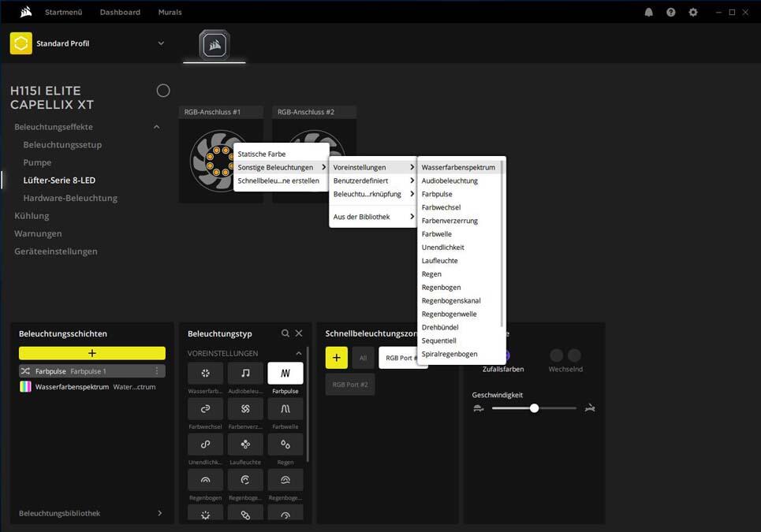The height and width of the screenshot is (532, 761).
Task: Expand Beleuchtu...rknüpfung submenu
Action: (x=373, y=194)
